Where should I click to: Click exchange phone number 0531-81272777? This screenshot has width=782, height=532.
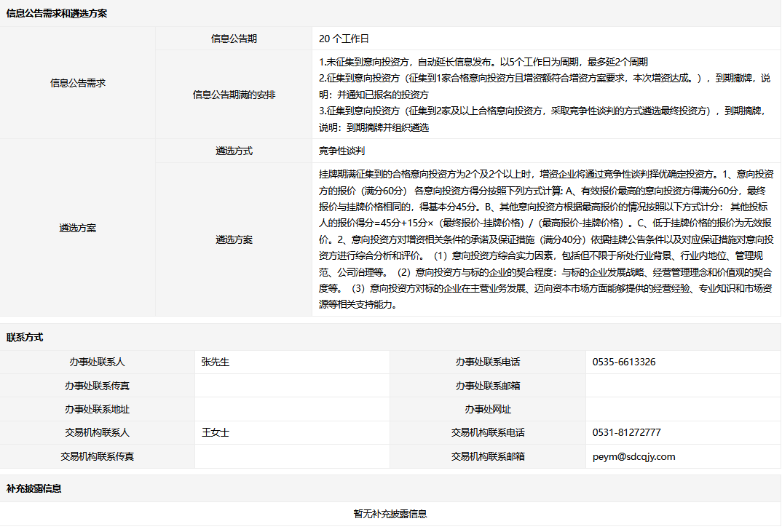coord(626,432)
